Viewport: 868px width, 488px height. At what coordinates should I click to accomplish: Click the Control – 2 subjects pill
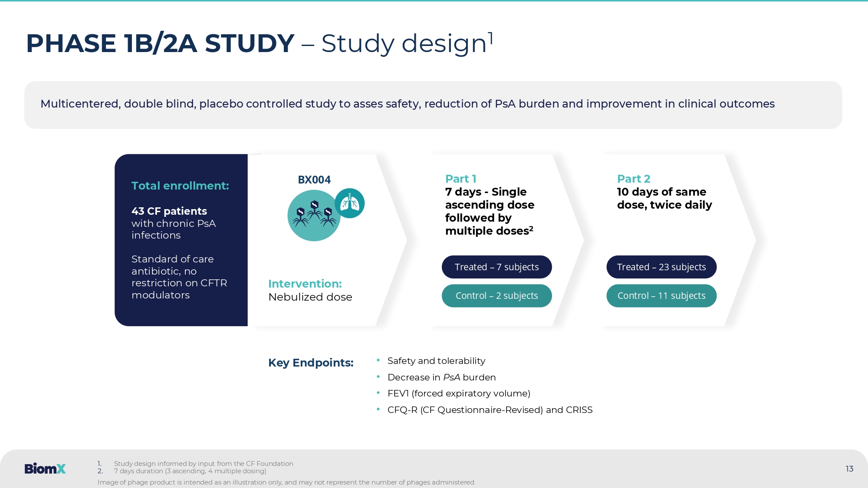point(496,296)
